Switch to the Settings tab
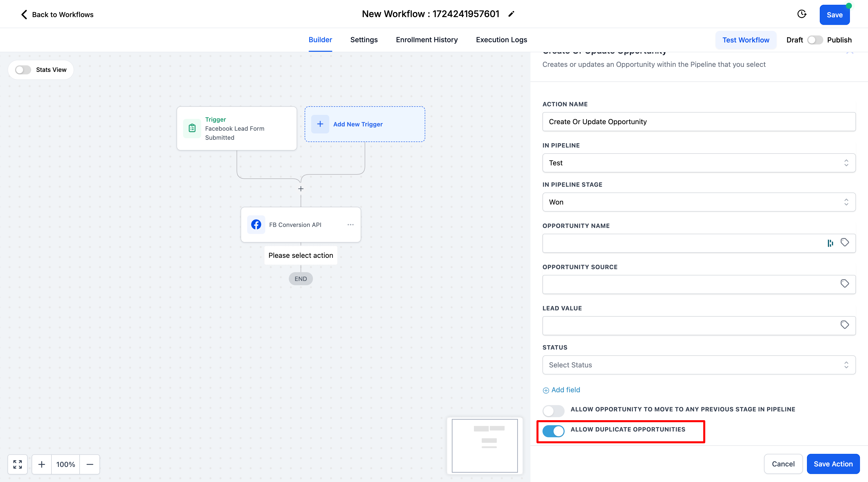Viewport: 868px width, 482px height. 364,40
